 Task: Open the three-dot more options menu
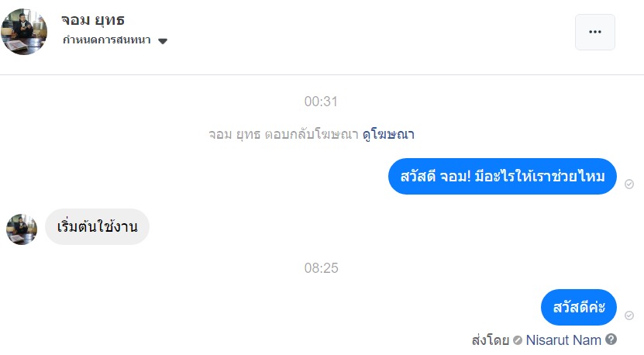(x=594, y=32)
